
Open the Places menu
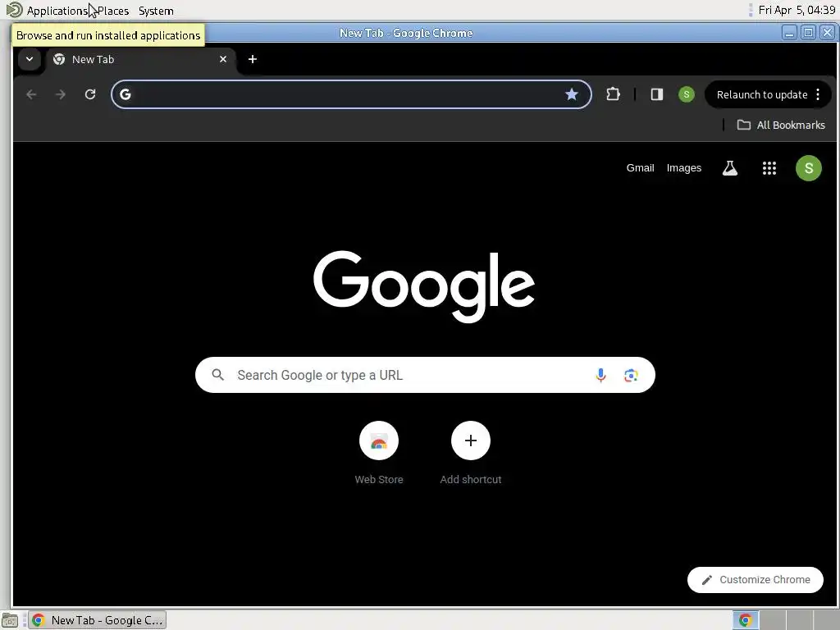(x=113, y=11)
